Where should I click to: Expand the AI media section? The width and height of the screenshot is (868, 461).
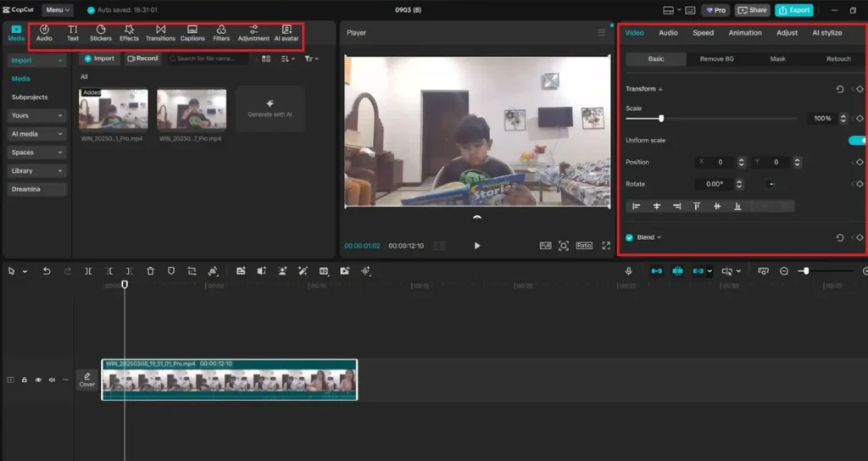tap(36, 134)
